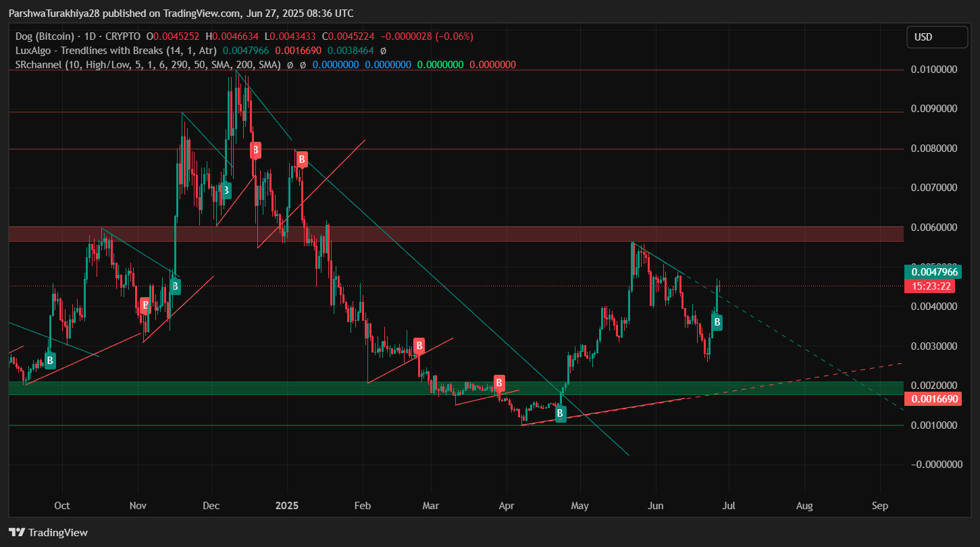980x547 pixels.
Task: Click the teal 0.0047966 current price label
Action: [936, 271]
